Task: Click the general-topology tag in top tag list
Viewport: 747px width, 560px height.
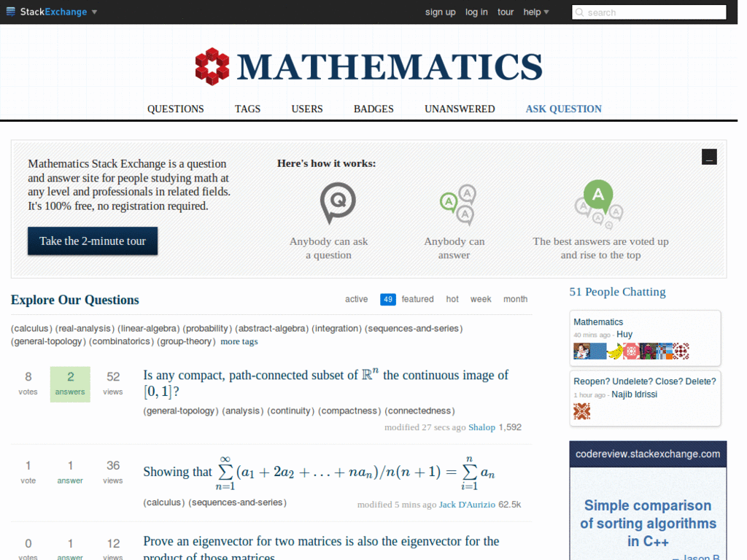Action: (49, 341)
